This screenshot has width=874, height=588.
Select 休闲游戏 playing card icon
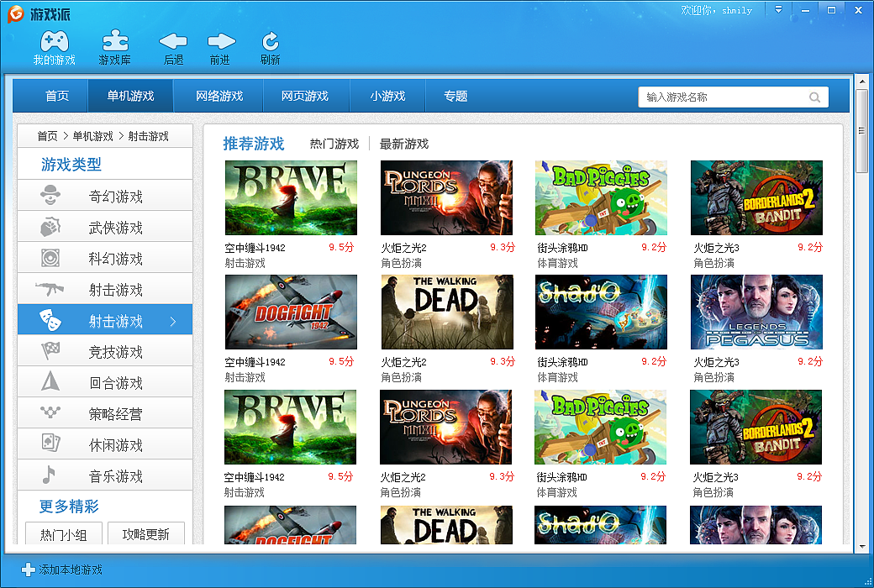pyautogui.click(x=50, y=443)
